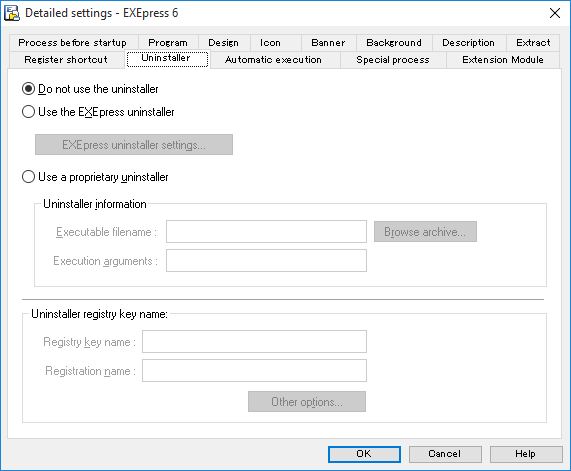This screenshot has width=571, height=471.
Task: Click the EXEpress app icon in title bar
Action: pos(12,13)
